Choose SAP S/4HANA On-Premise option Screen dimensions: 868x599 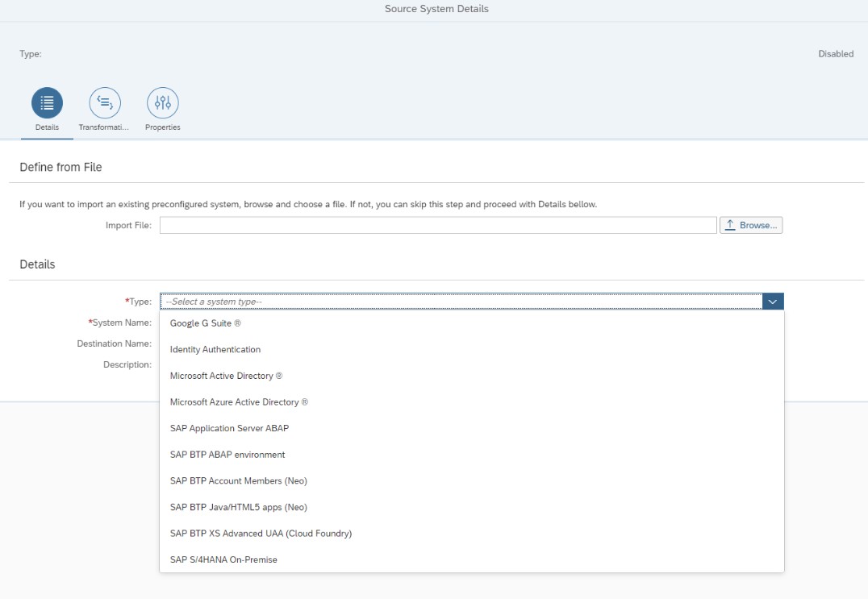(472, 559)
